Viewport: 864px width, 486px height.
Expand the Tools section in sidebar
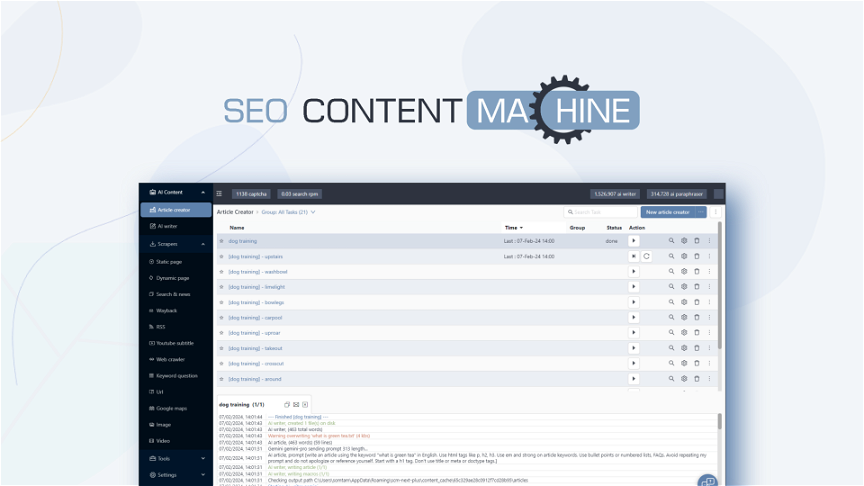click(x=203, y=458)
